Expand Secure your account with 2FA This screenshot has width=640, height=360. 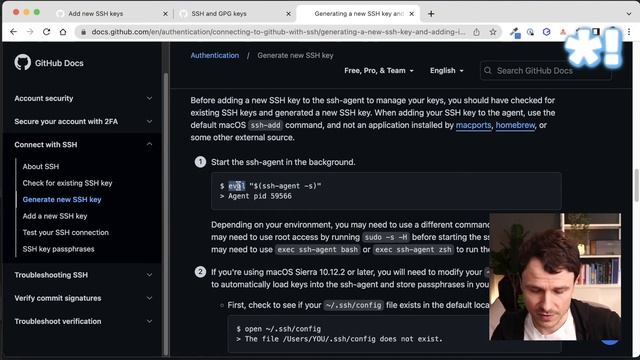tap(83, 122)
